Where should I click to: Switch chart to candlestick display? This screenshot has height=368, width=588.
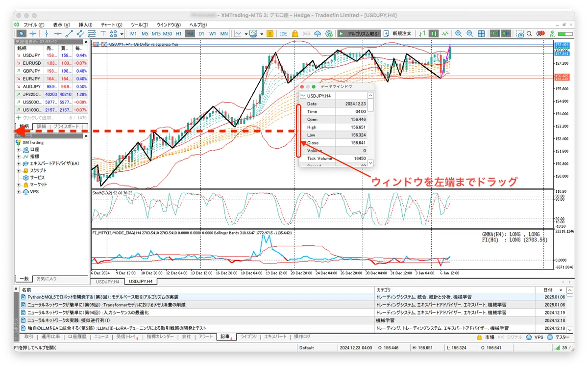[x=434, y=33]
